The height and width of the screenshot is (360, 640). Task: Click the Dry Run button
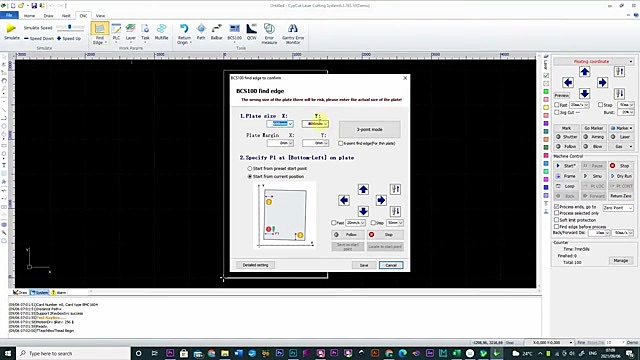click(x=621, y=176)
